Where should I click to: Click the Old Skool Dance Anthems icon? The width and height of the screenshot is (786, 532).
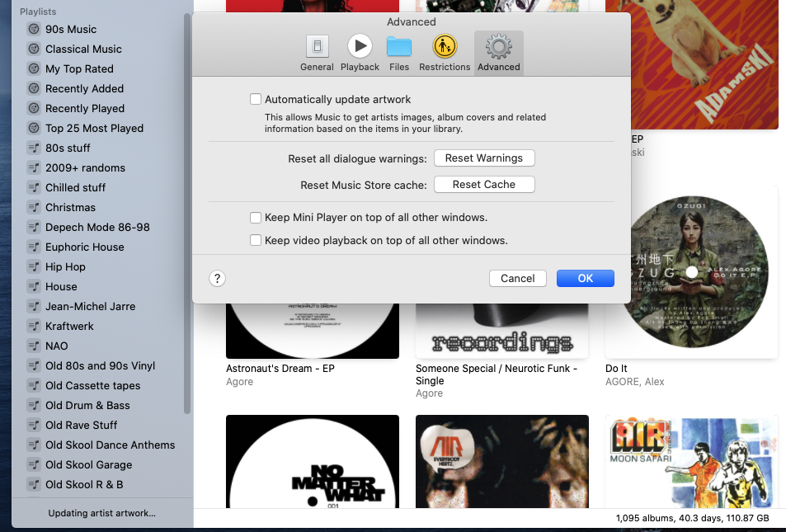pos(34,445)
